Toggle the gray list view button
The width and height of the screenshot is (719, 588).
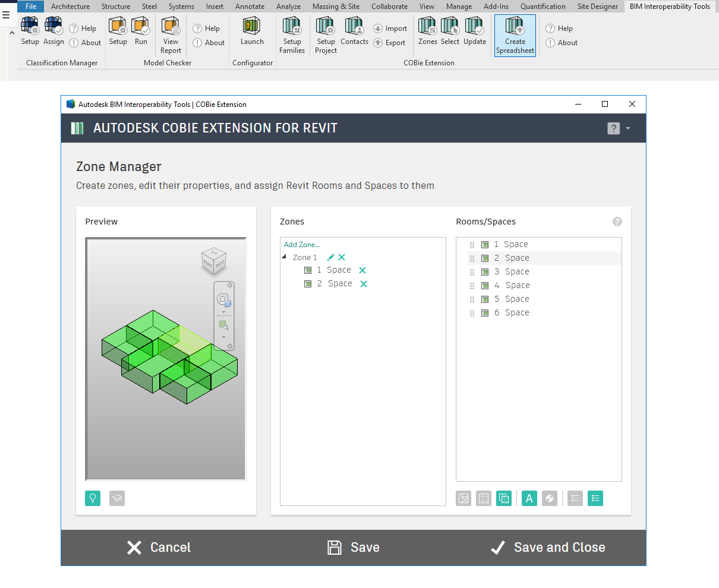tap(575, 498)
